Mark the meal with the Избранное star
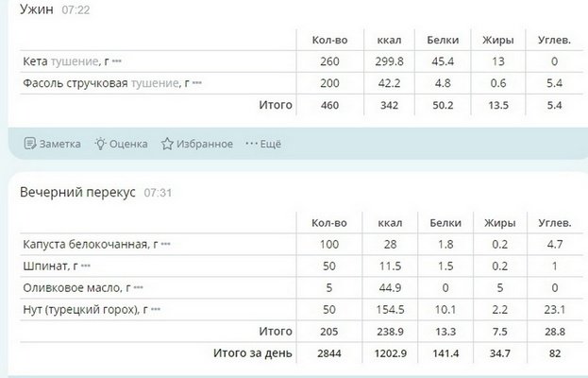This screenshot has width=588, height=378. (x=167, y=144)
